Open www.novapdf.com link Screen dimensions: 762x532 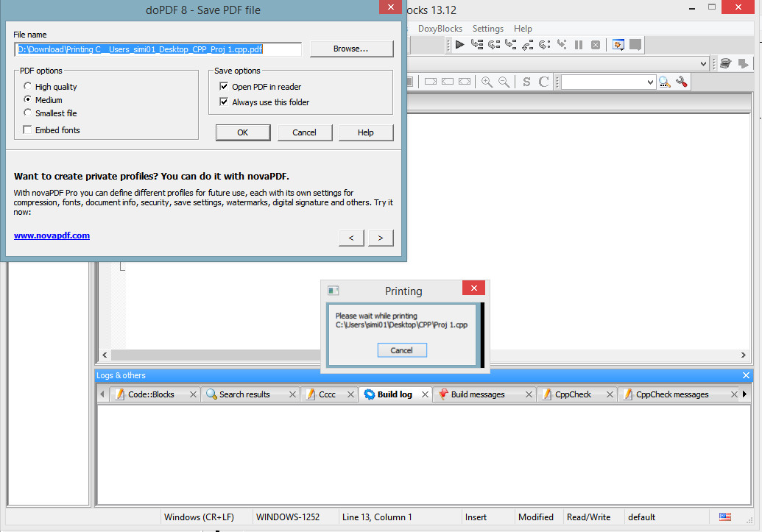click(x=52, y=235)
